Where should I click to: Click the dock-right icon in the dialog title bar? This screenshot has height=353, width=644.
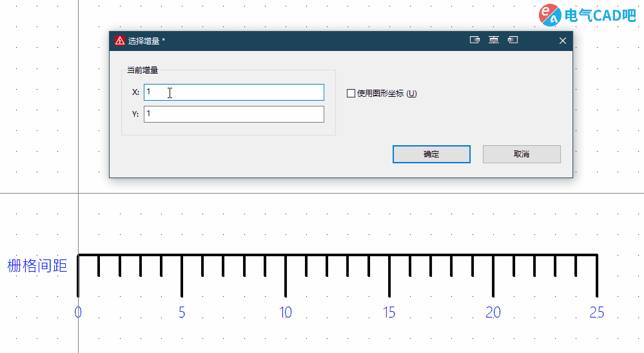[475, 40]
